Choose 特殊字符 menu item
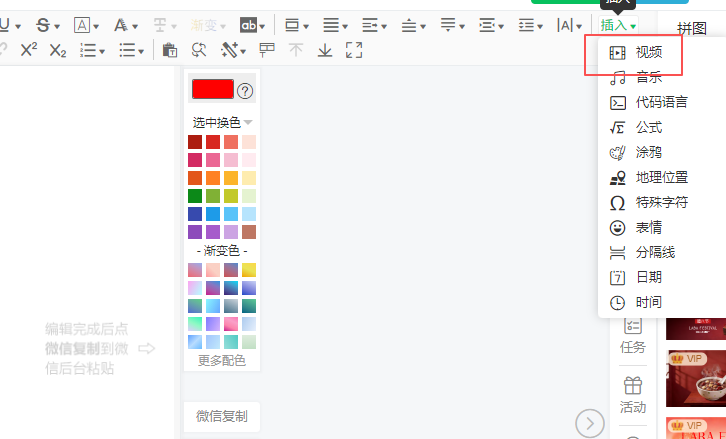The image size is (726, 439). (x=661, y=202)
